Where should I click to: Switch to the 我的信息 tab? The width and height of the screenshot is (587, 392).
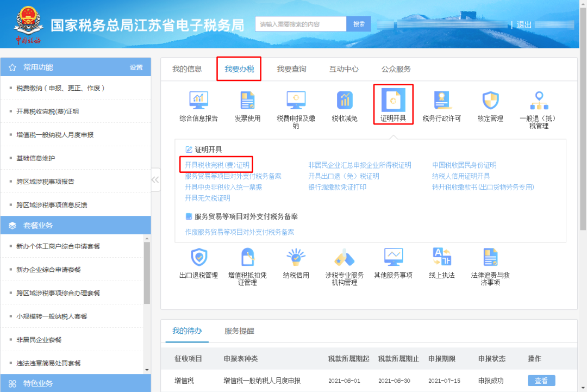click(187, 69)
